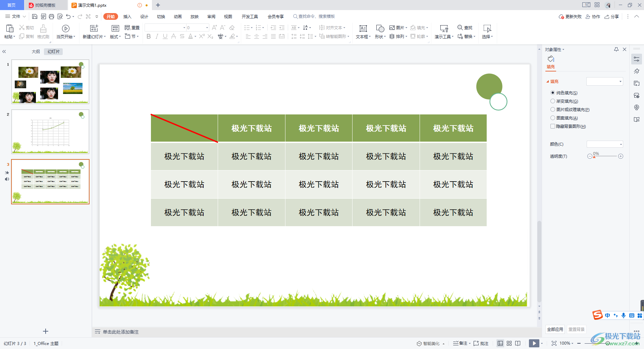Click the add notes field below slide
The height and width of the screenshot is (349, 644).
coord(121,332)
